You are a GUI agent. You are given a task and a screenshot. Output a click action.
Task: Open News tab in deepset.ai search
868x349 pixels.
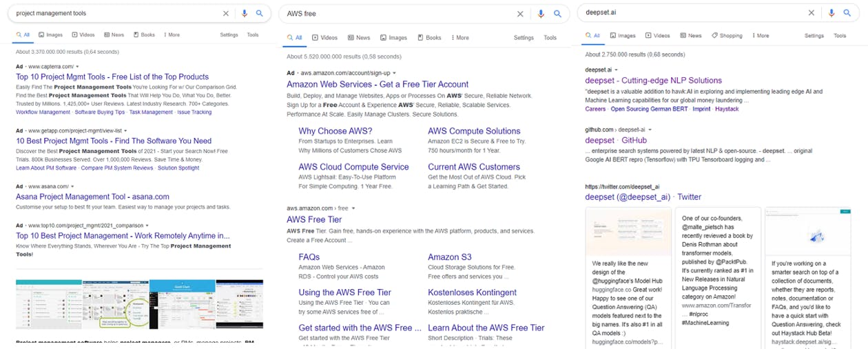point(690,35)
